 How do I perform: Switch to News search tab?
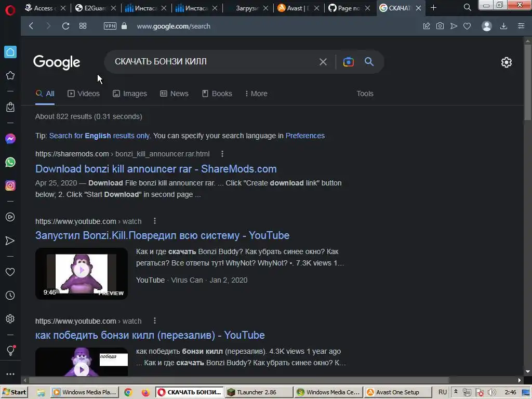[x=175, y=94]
